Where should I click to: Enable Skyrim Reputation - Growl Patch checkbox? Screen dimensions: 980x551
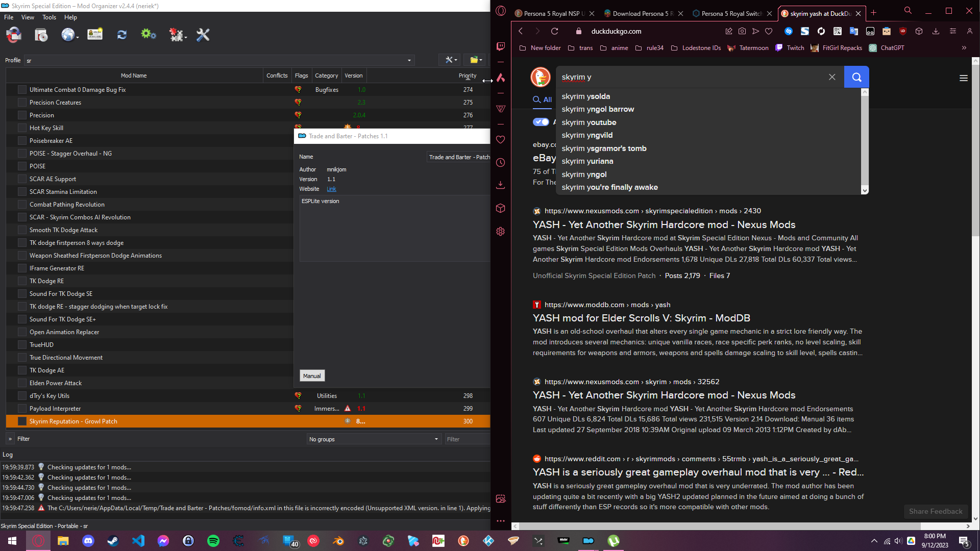pos(22,421)
